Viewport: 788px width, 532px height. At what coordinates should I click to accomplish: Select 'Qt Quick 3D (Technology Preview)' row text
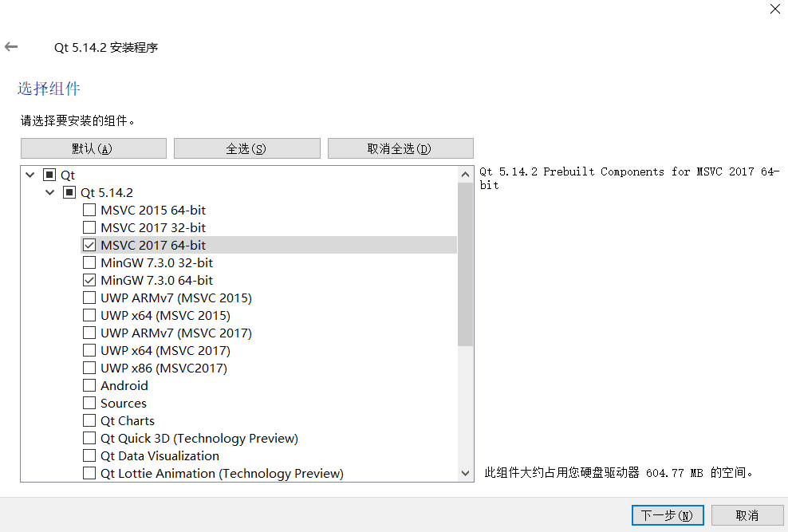coord(199,439)
